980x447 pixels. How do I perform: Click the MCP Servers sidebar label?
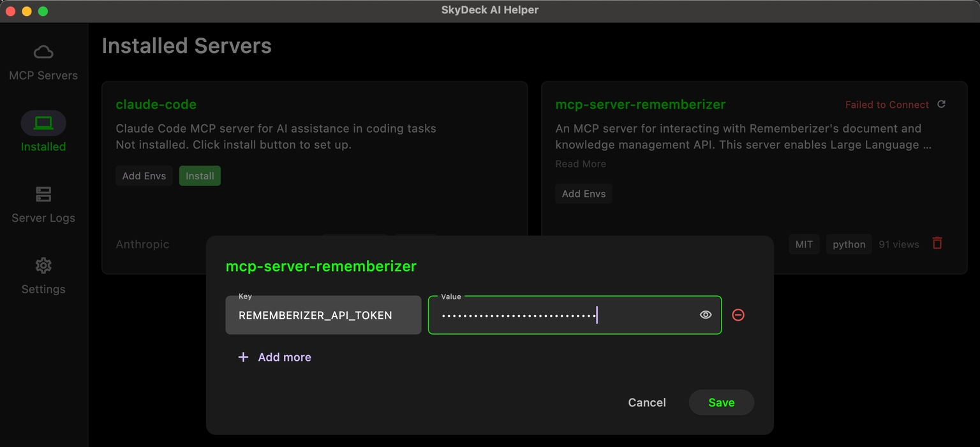tap(43, 75)
